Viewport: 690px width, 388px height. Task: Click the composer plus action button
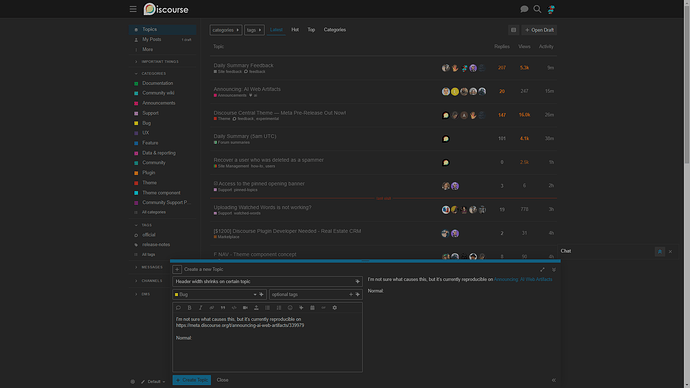tap(177, 269)
